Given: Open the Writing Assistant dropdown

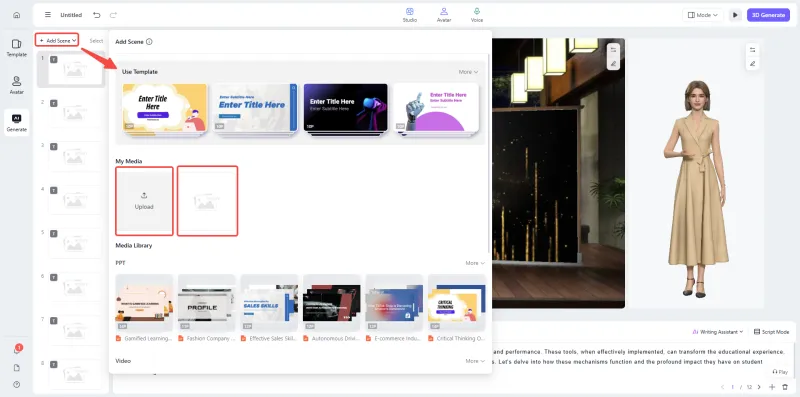Looking at the screenshot, I should (717, 332).
